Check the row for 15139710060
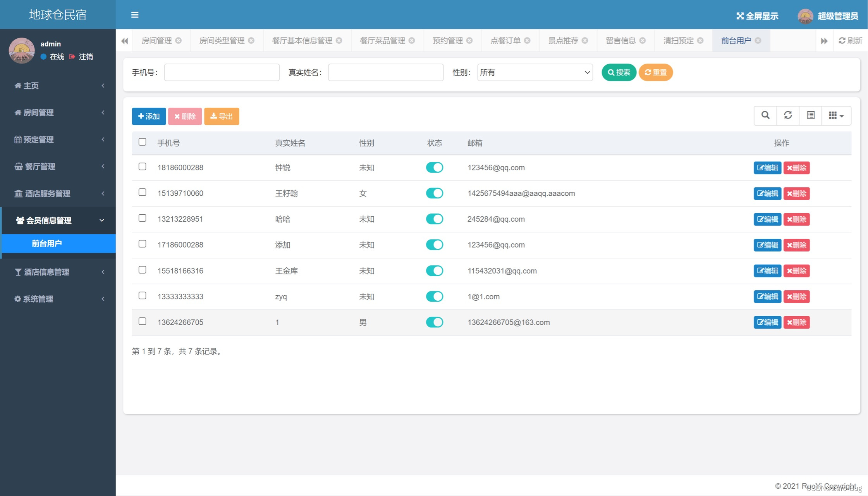 pyautogui.click(x=142, y=193)
